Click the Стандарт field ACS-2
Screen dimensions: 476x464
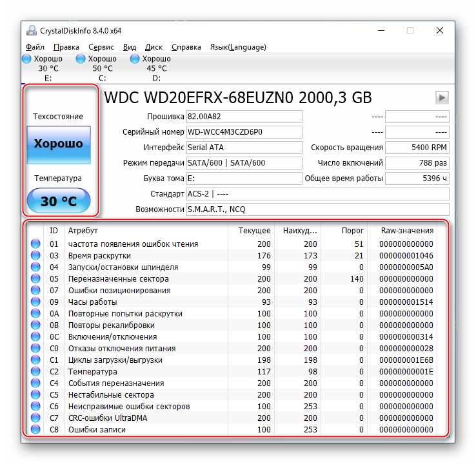(317, 194)
